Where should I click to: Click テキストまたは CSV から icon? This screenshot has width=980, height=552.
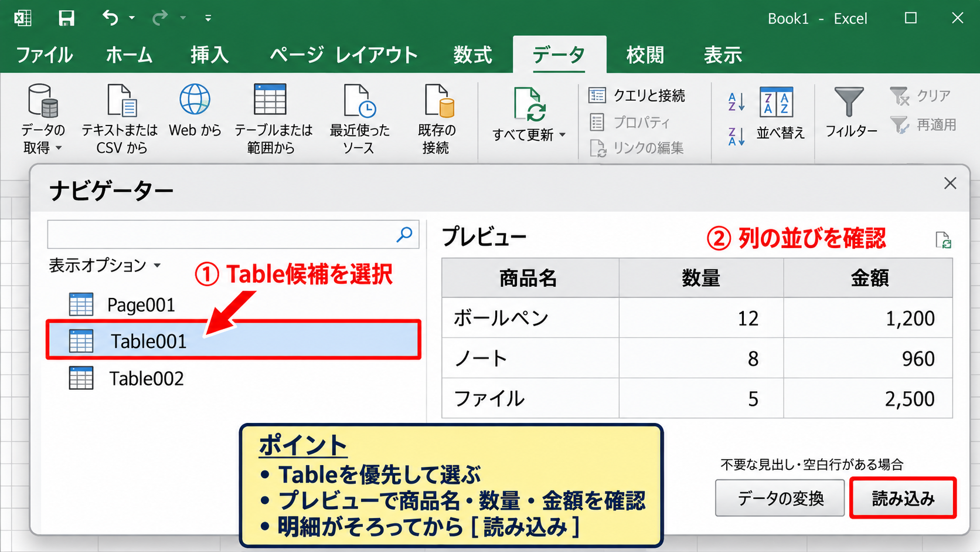pos(121,100)
